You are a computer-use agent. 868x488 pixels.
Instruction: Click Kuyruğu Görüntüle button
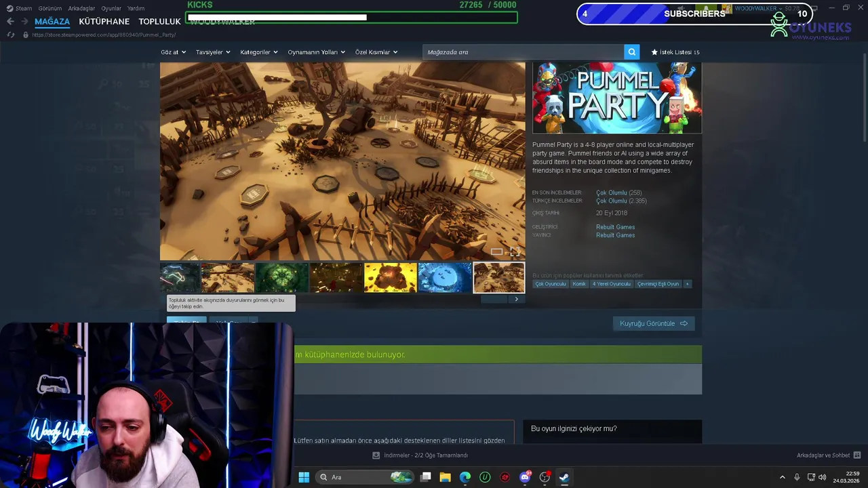[x=654, y=323]
